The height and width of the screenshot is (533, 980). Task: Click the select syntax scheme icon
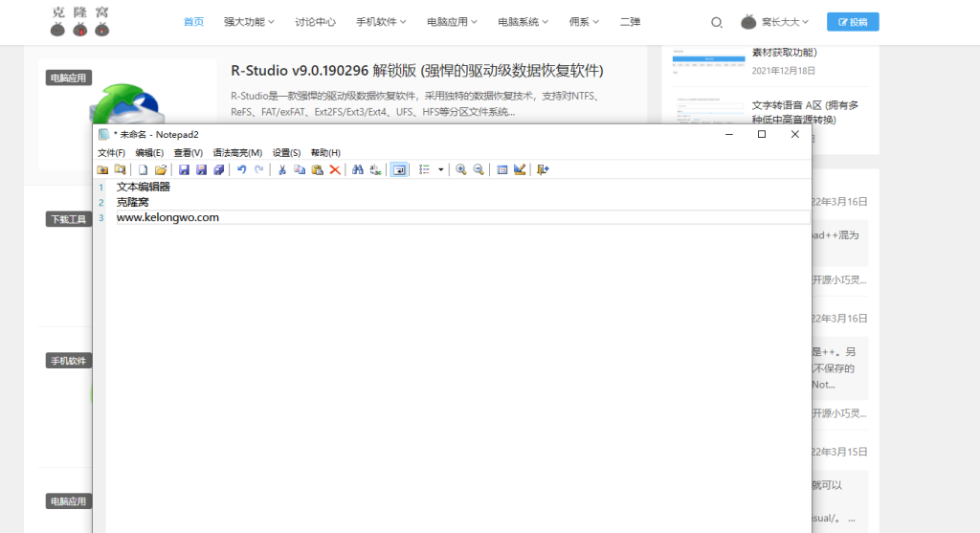pos(501,170)
